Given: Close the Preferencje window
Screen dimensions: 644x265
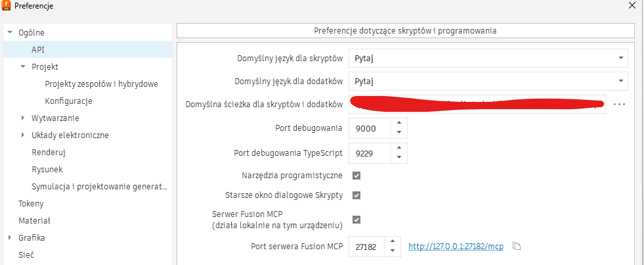Looking at the screenshot, I should 632,5.
